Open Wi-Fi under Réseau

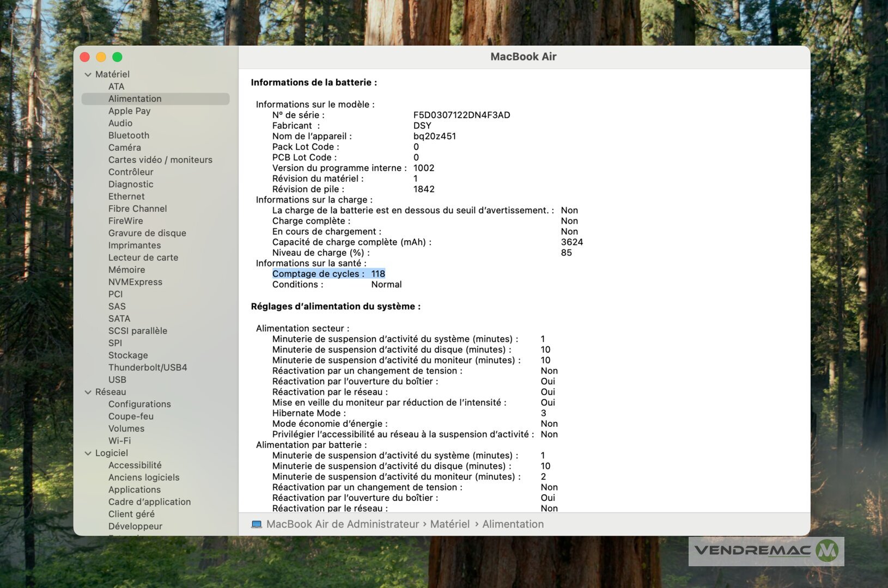[119, 440]
